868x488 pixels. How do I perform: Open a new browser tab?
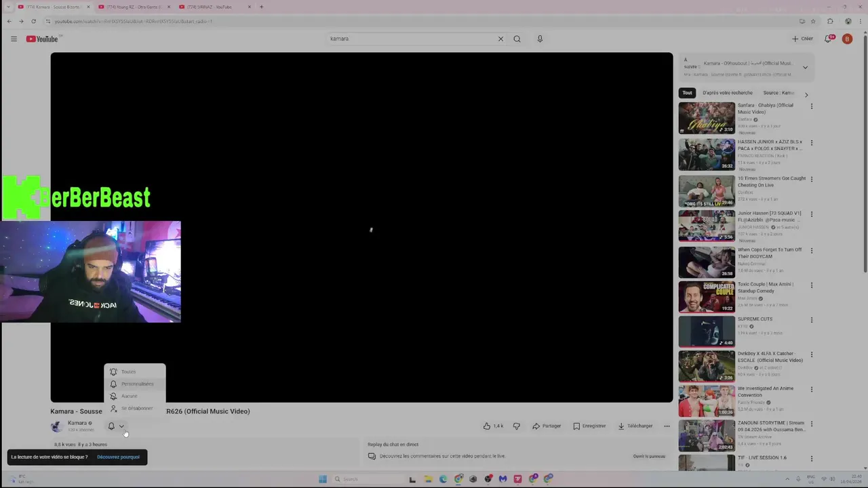[x=261, y=7]
